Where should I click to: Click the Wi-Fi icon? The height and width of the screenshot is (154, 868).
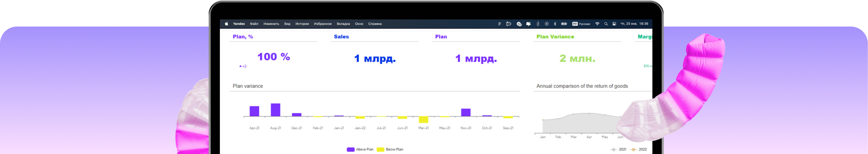(x=597, y=24)
